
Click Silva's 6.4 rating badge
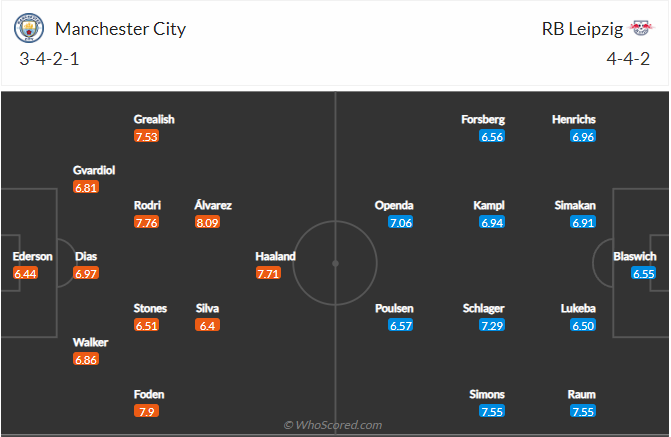pyautogui.click(x=207, y=325)
